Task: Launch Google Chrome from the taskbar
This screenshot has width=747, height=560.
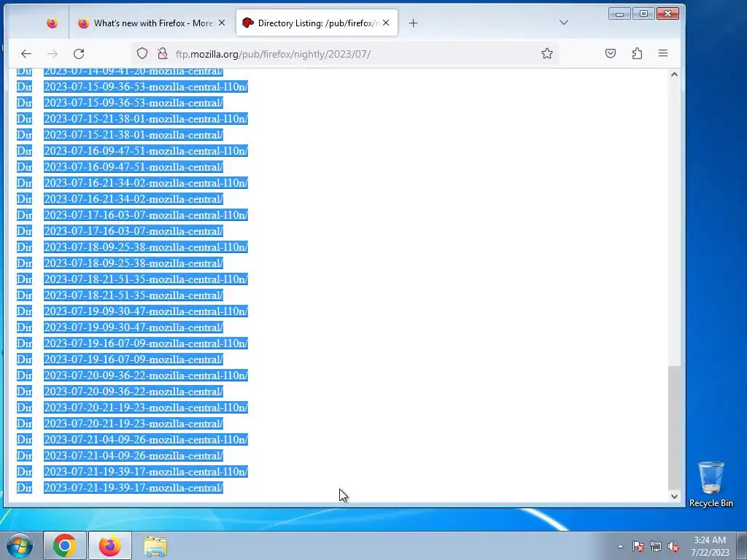Action: click(65, 545)
